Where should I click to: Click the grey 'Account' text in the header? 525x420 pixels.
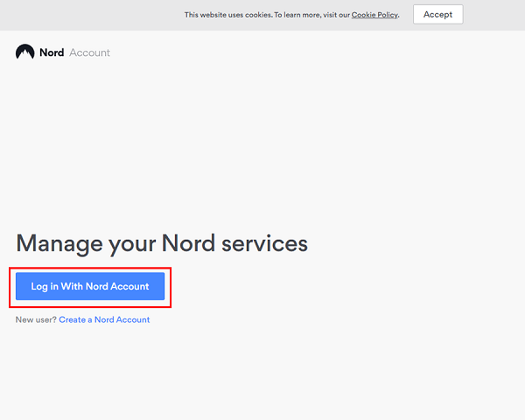tap(90, 52)
